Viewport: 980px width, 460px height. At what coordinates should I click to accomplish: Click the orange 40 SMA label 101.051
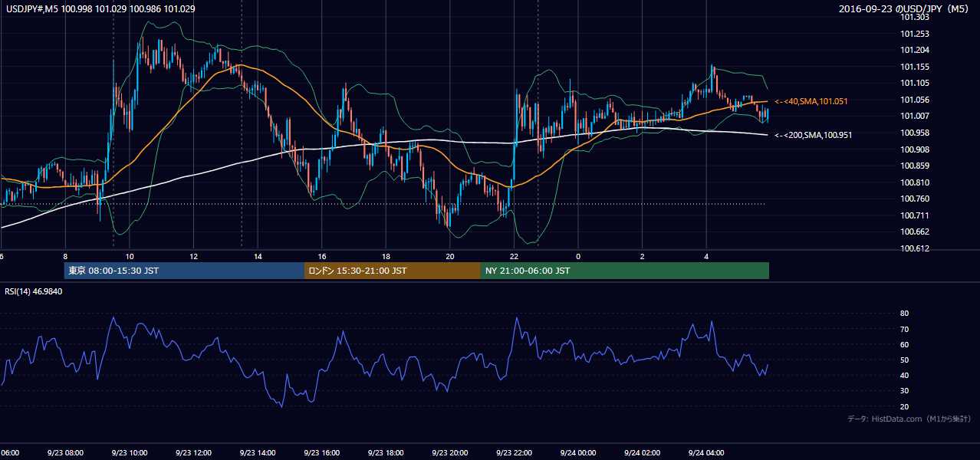click(811, 101)
